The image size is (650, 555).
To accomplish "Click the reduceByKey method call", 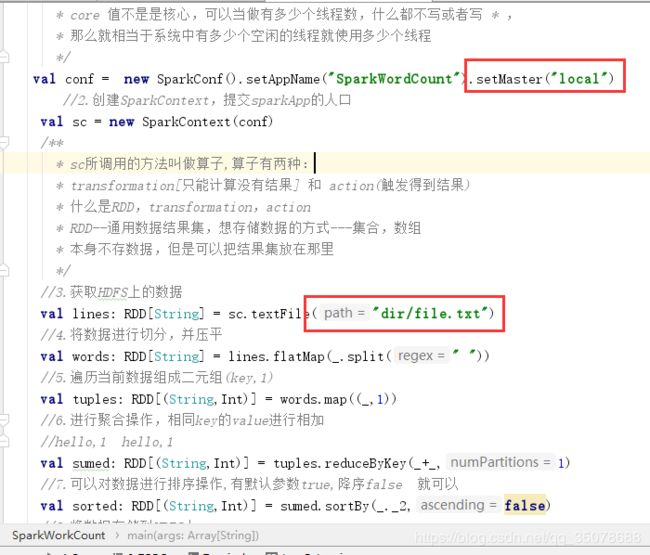I will (365, 463).
